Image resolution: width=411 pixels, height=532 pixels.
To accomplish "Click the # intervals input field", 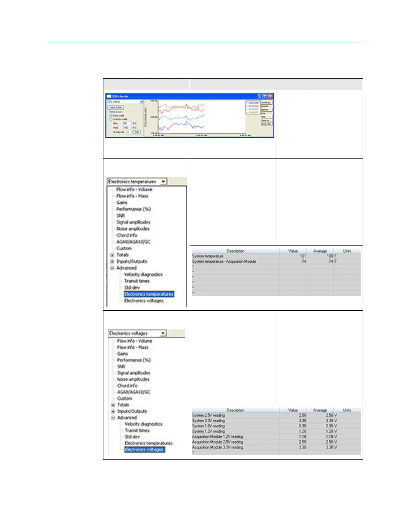I will point(129,132).
